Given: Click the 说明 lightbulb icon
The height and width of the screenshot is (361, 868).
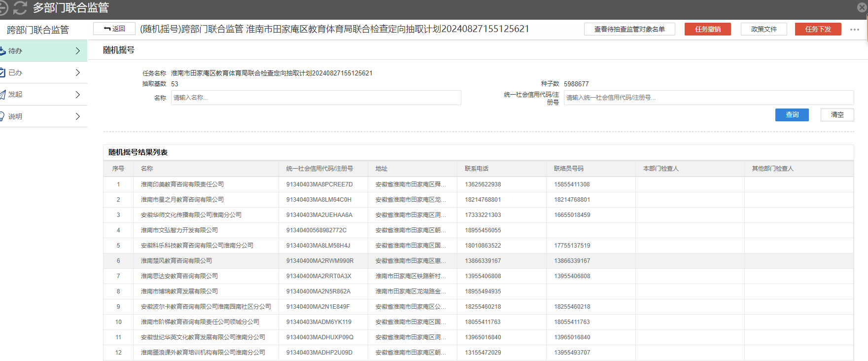Looking at the screenshot, I should [2, 116].
